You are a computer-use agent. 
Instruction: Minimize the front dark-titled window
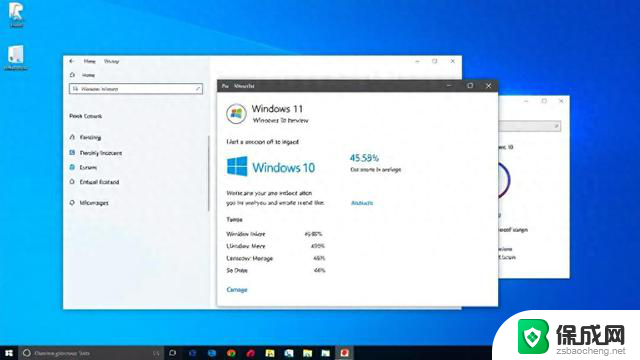pyautogui.click(x=449, y=86)
